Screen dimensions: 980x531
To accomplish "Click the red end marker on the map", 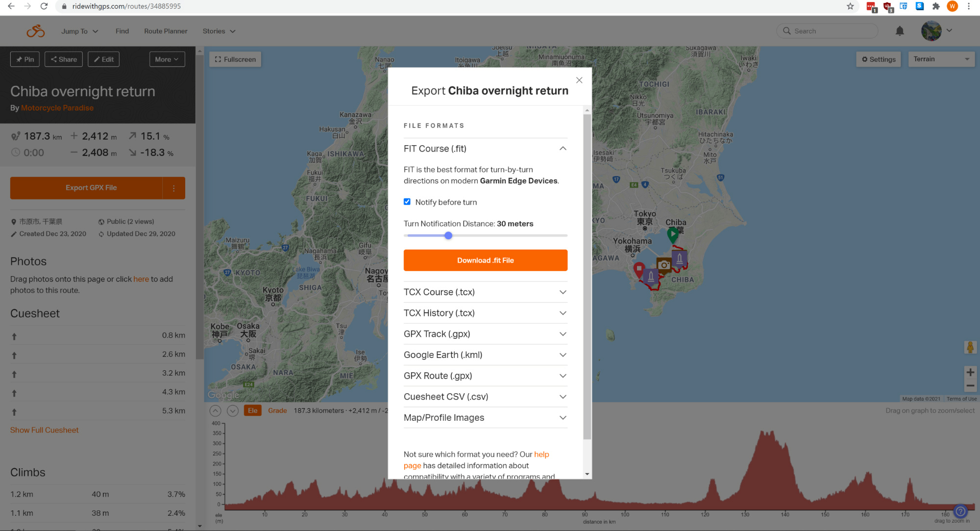I will point(639,270).
